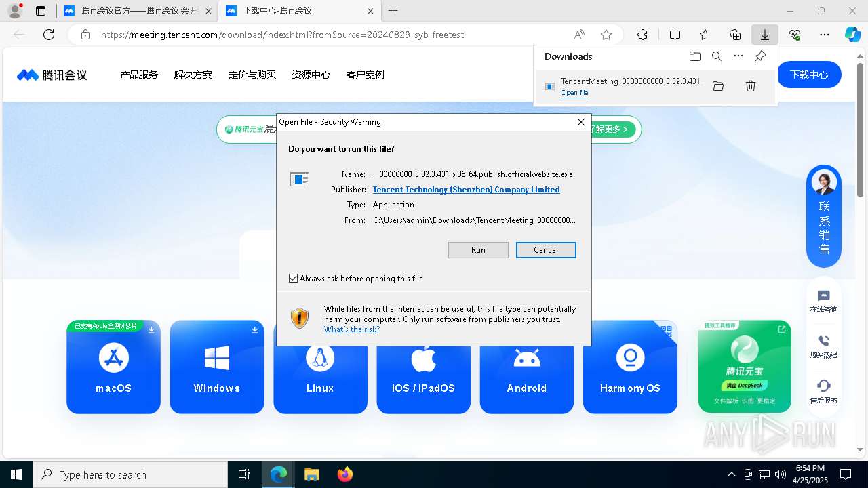Click Open file link in Downloads panel
The height and width of the screenshot is (488, 868).
(x=574, y=93)
